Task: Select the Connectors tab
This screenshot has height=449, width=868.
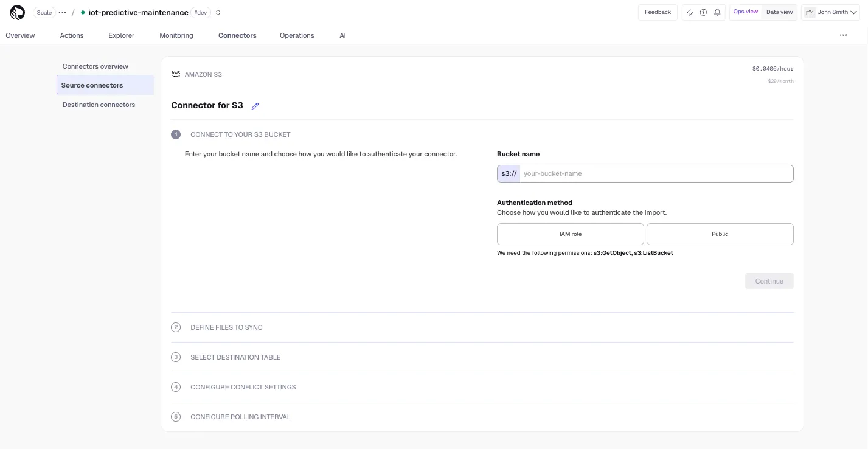Action: coord(237,35)
